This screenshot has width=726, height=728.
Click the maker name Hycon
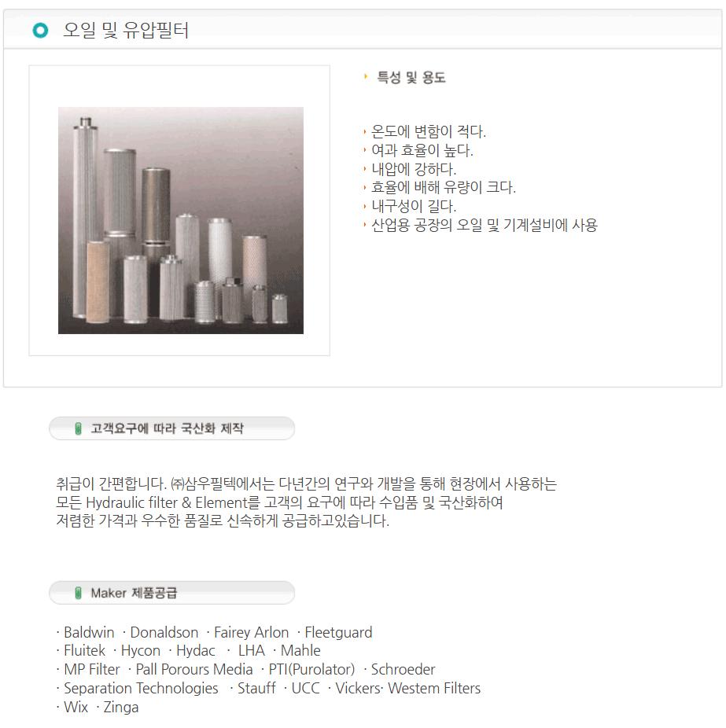141,651
